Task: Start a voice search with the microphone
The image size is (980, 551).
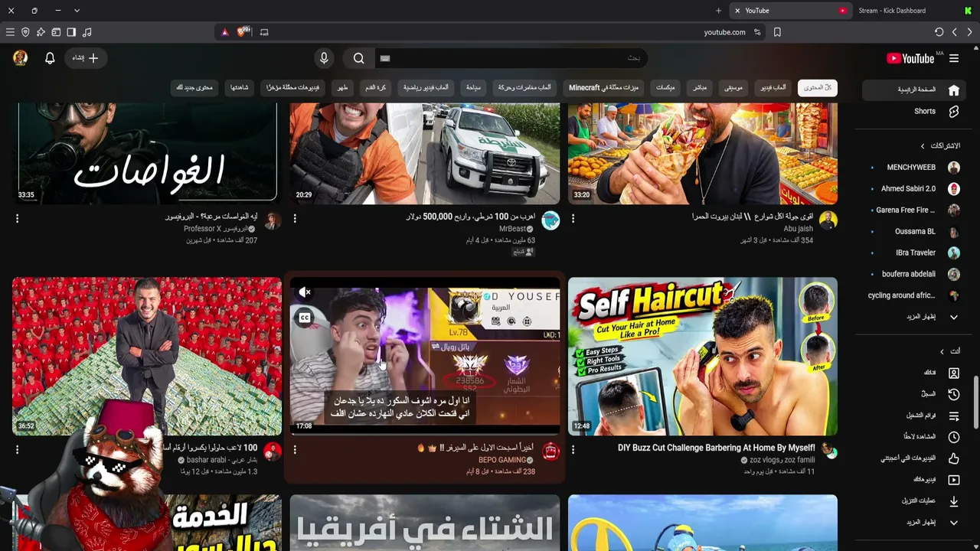Action: pyautogui.click(x=324, y=58)
